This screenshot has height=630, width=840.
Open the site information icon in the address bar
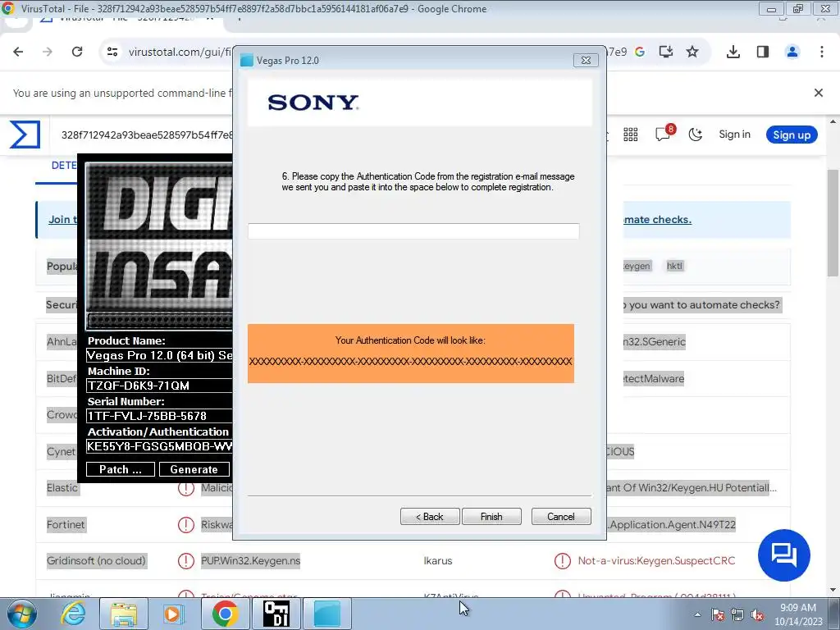(112, 52)
